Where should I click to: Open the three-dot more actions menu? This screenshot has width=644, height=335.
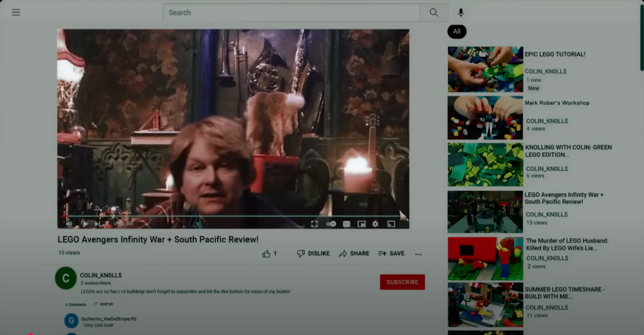click(418, 254)
